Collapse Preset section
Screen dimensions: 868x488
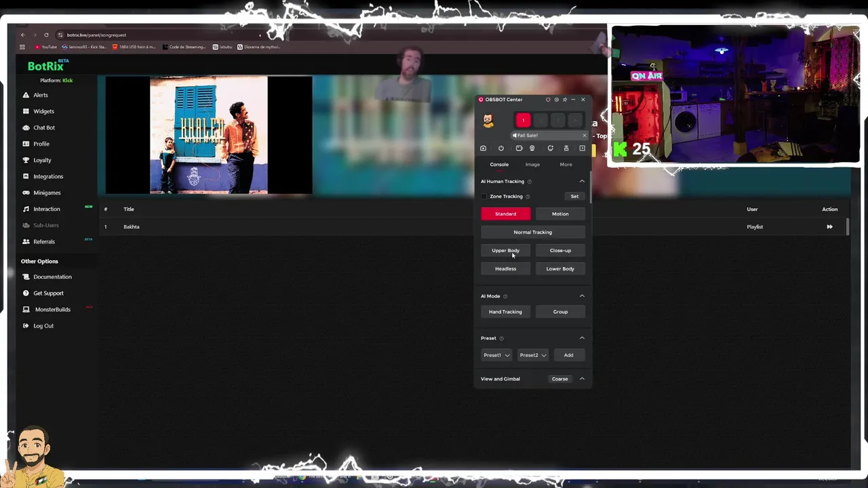tap(582, 338)
